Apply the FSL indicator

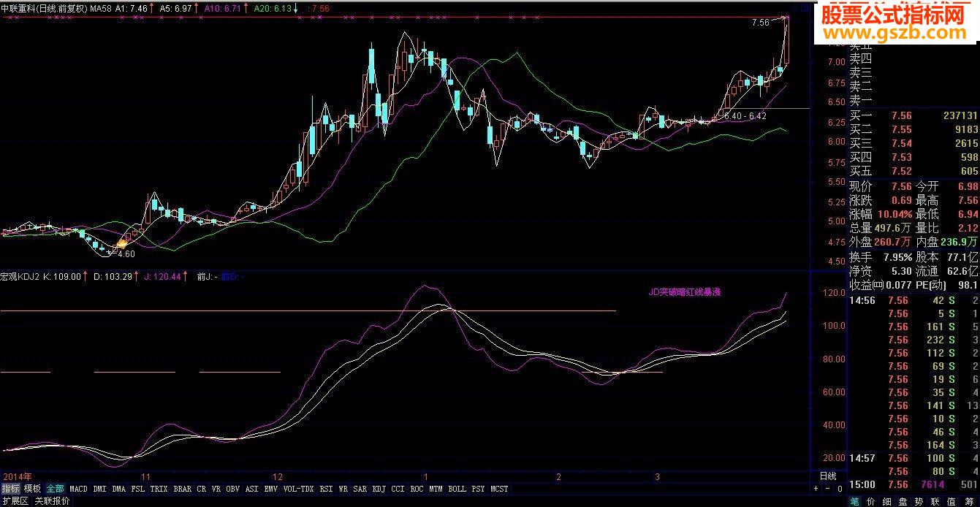(138, 489)
